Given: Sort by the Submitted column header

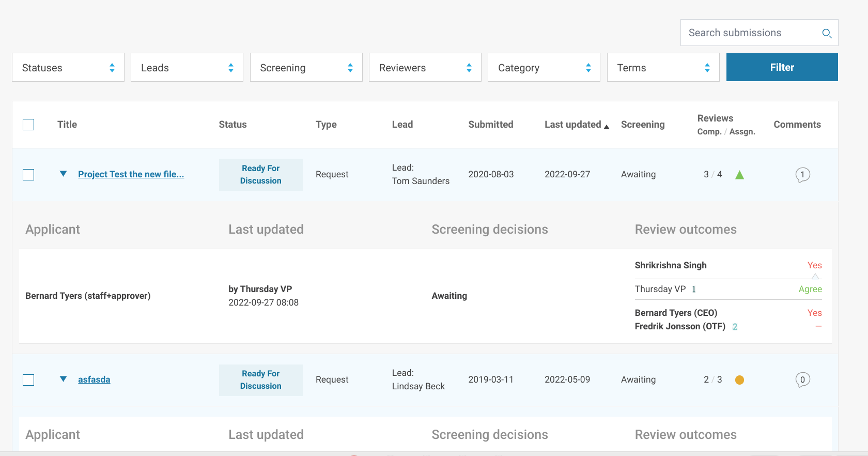Looking at the screenshot, I should 490,125.
